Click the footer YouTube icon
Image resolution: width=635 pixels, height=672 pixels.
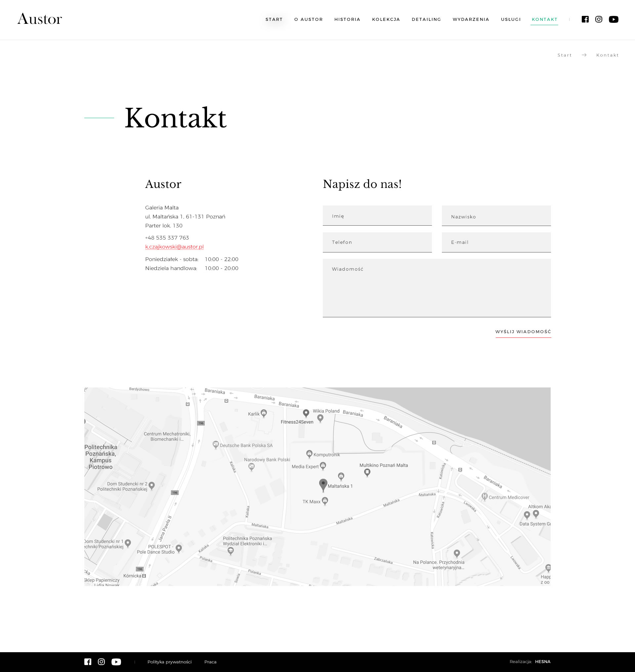tap(116, 661)
